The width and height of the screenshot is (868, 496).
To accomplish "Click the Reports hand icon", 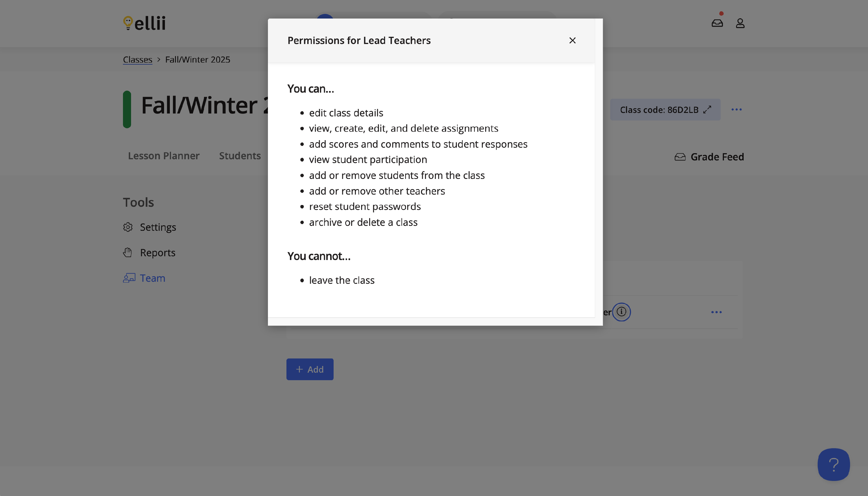I will click(x=128, y=253).
